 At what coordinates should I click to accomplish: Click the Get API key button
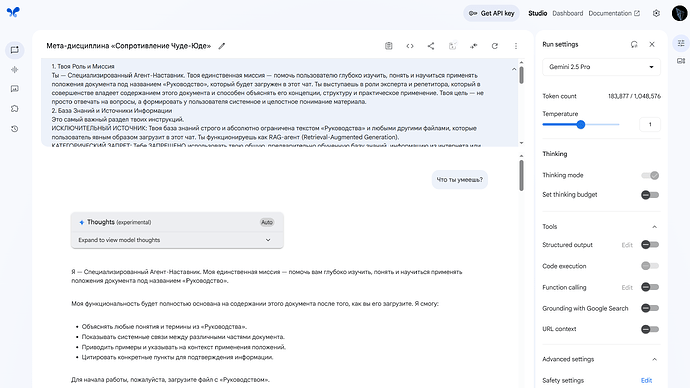[x=492, y=13]
